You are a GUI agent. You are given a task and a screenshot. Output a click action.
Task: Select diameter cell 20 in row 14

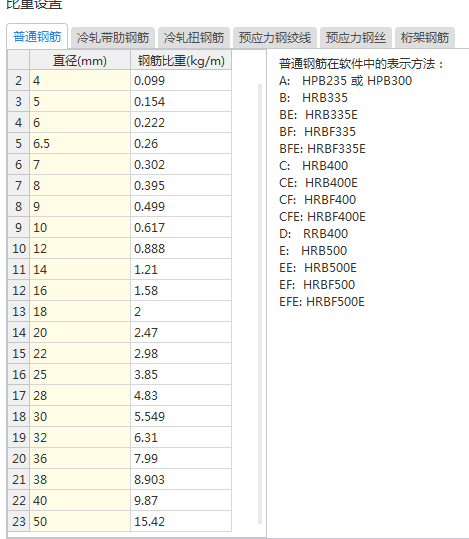(80, 332)
